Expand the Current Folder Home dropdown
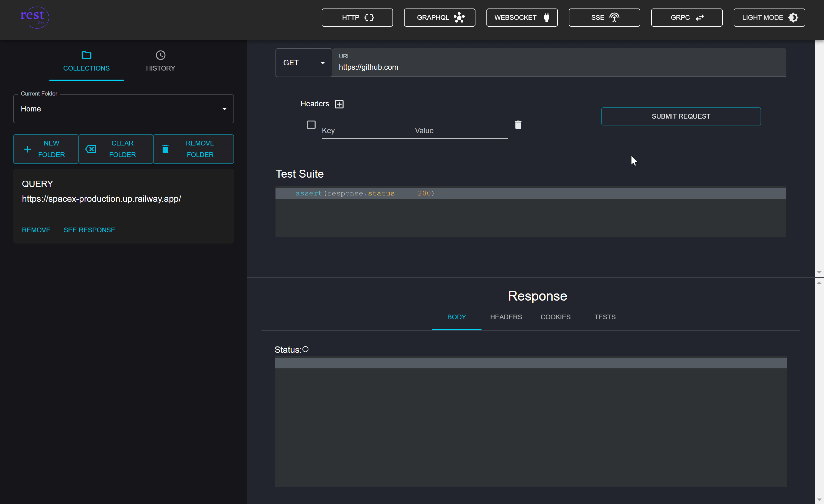Screen dimensions: 824x504 point(224,109)
